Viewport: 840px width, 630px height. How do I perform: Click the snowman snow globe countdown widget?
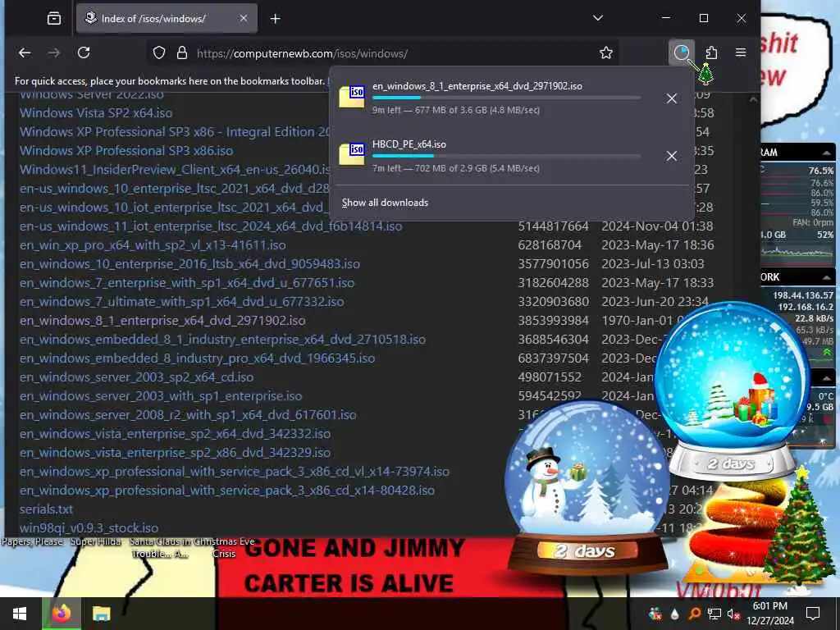coord(587,487)
